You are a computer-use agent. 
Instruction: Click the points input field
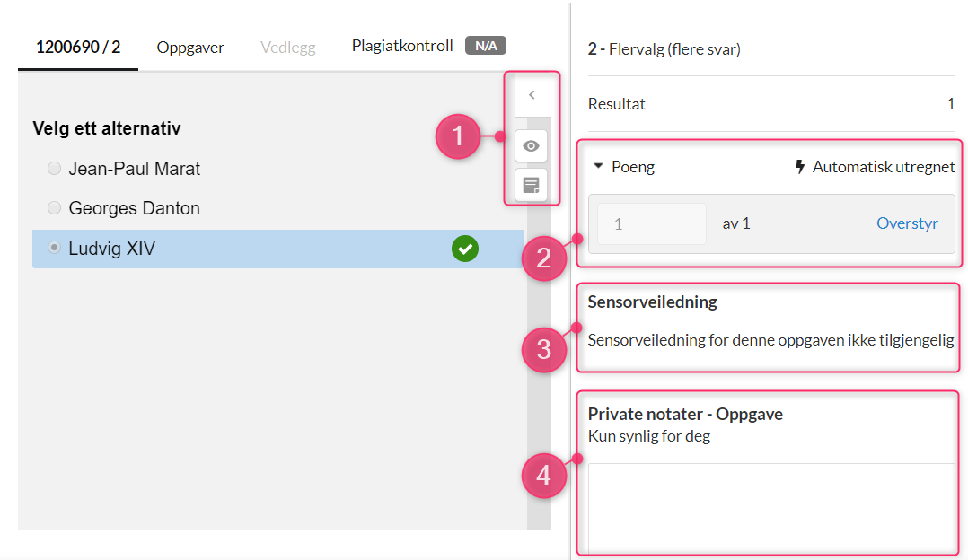(652, 223)
